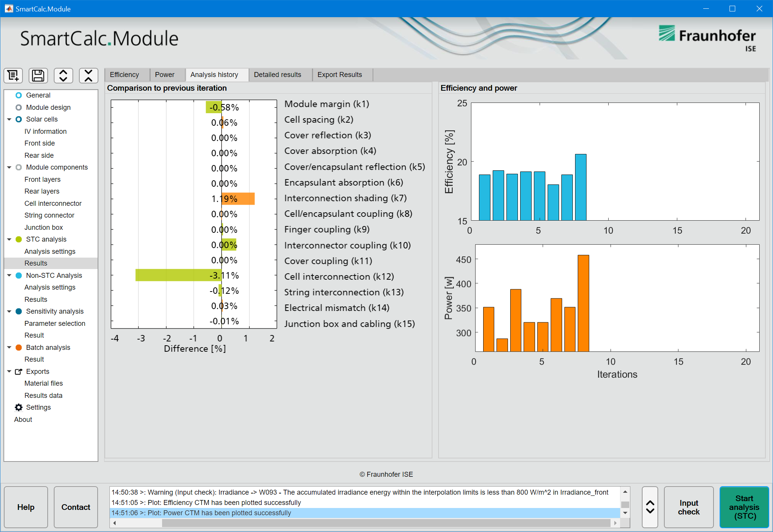Open Results under Non-STC Analysis
Screen dimensions: 773x532
36,300
